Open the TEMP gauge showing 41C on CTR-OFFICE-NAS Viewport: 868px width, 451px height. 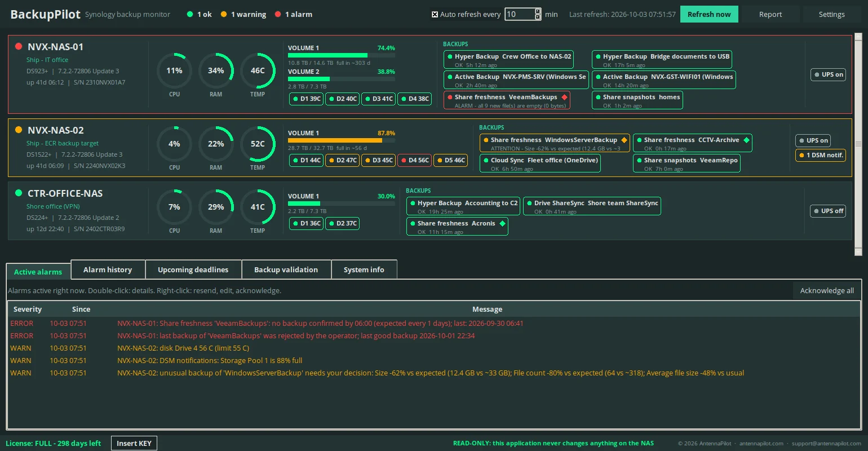258,207
